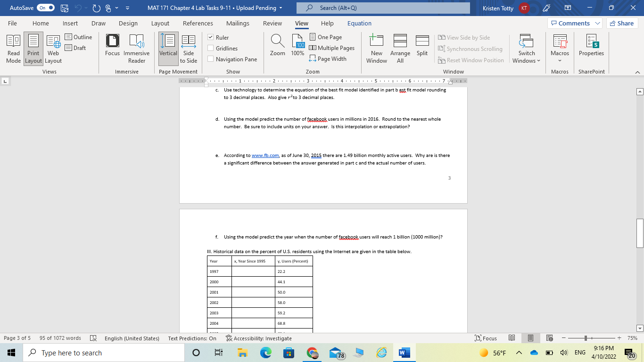Set zoom to 100%
Viewport: 644px width, 362px height.
click(297, 48)
